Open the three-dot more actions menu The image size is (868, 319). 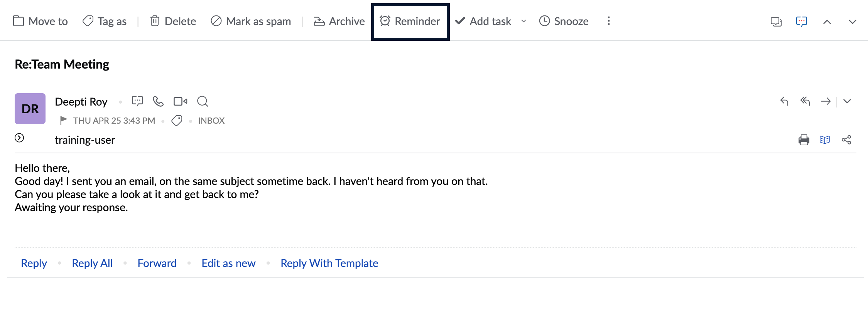point(609,21)
